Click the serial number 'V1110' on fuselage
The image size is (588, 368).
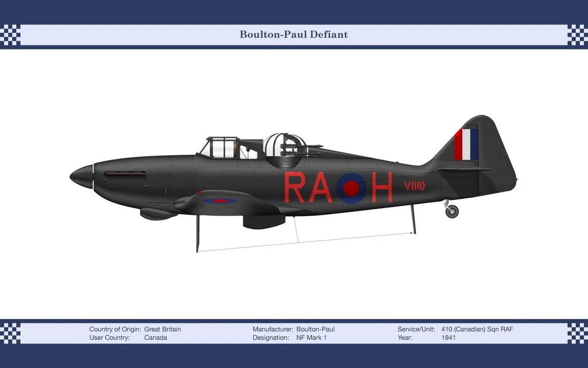tap(414, 186)
